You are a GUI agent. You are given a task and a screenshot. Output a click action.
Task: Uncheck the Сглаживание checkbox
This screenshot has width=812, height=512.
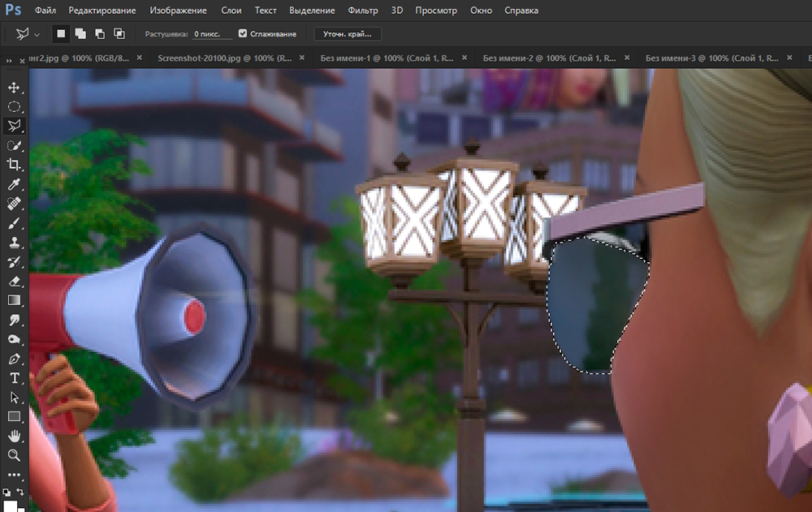click(243, 34)
